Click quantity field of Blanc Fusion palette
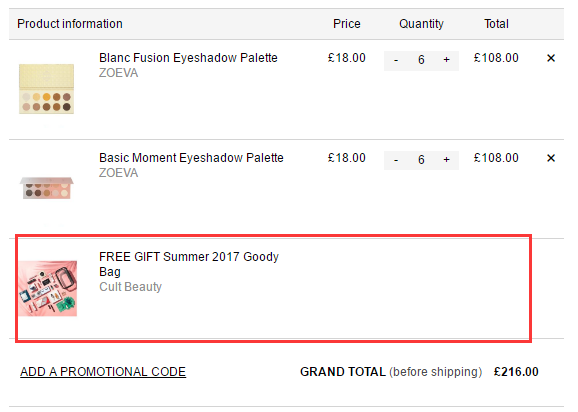Viewport: 578px width, 412px height. [x=421, y=60]
